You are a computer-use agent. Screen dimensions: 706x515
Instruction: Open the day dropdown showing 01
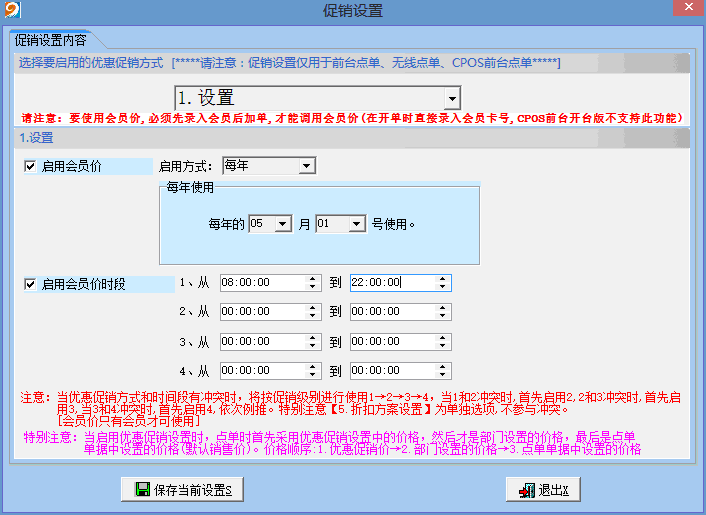pos(357,224)
